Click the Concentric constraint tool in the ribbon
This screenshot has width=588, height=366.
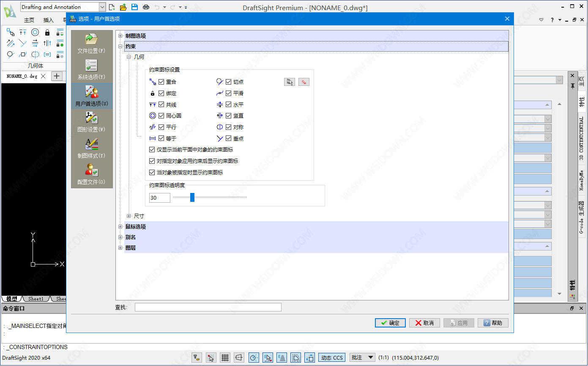35,32
